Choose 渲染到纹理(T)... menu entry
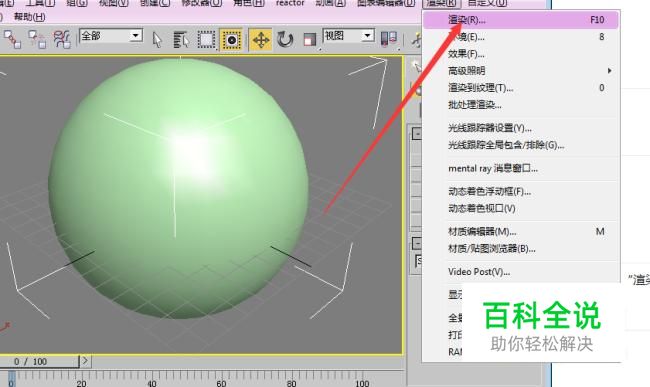This screenshot has width=650, height=387. pyautogui.click(x=521, y=88)
